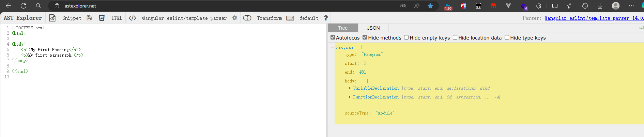Click the save floppy disk icon
The width and height of the screenshot is (644, 137).
point(89,18)
